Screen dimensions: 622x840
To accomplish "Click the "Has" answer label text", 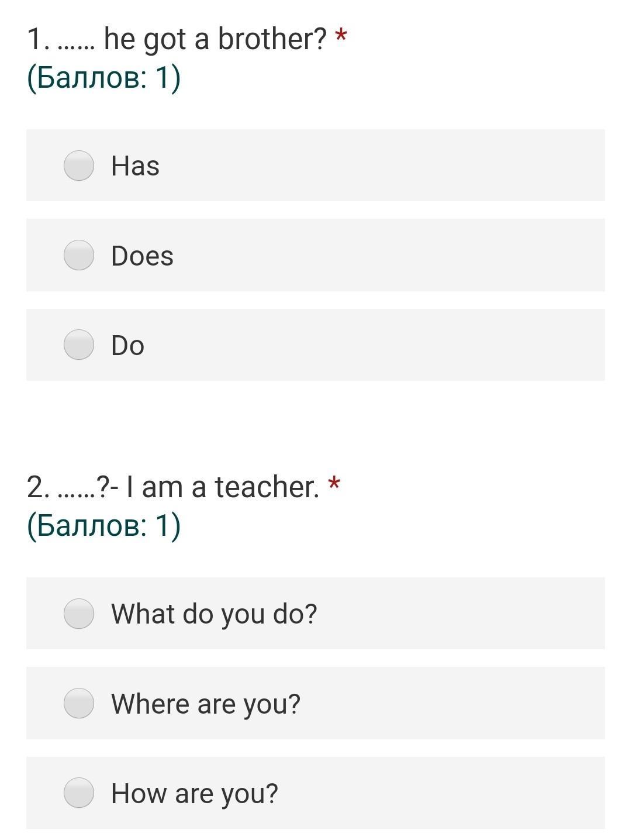I will tap(135, 166).
